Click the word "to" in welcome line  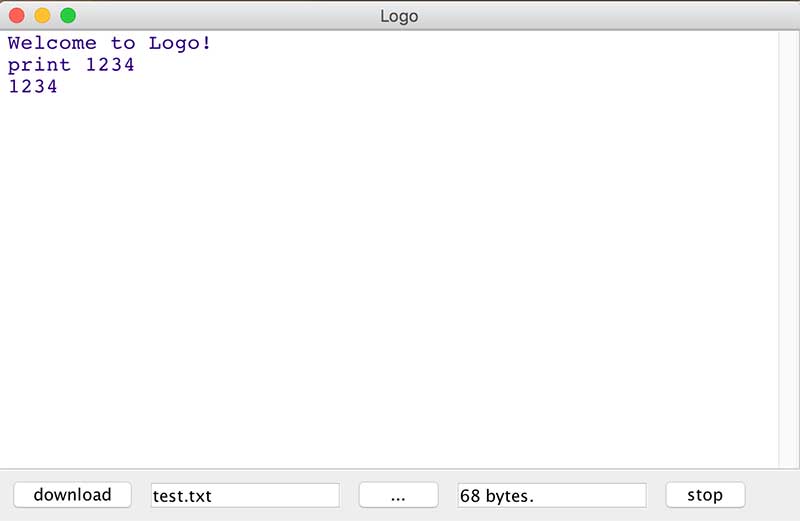pyautogui.click(x=123, y=43)
